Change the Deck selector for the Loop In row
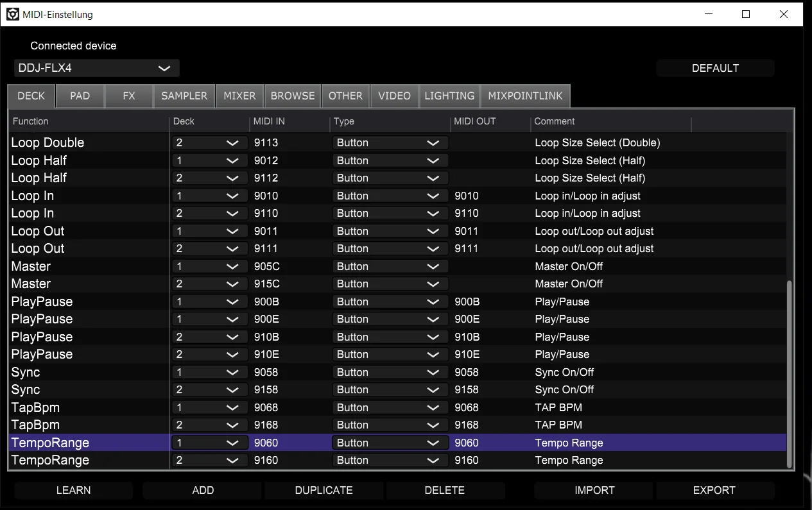812x510 pixels. pos(209,195)
